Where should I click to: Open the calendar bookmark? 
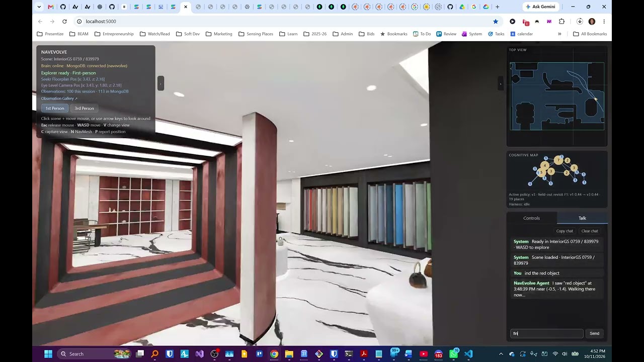[521, 34]
